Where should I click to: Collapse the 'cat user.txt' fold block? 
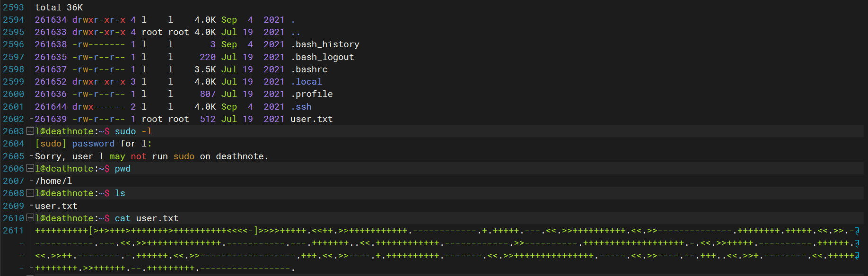coord(30,218)
